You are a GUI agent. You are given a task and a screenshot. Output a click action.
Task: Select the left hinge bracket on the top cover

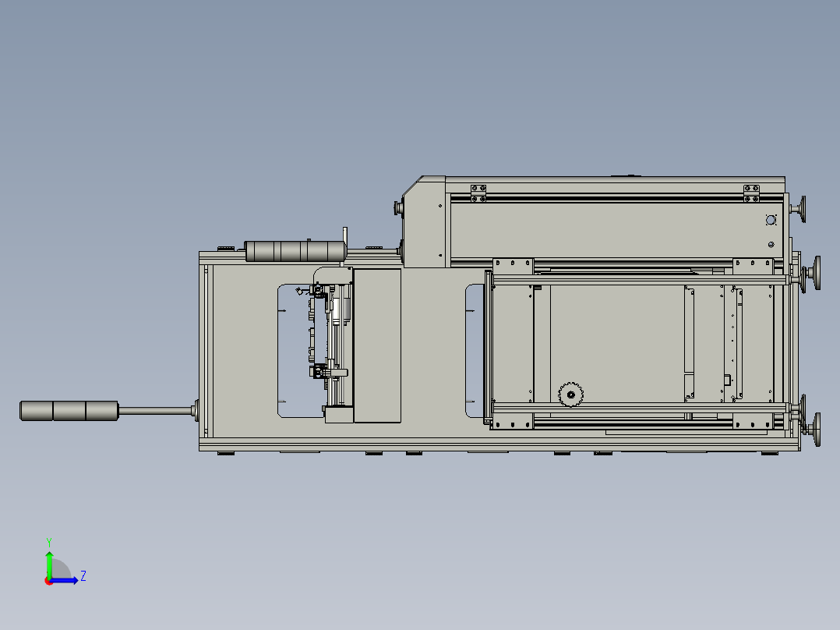click(478, 193)
